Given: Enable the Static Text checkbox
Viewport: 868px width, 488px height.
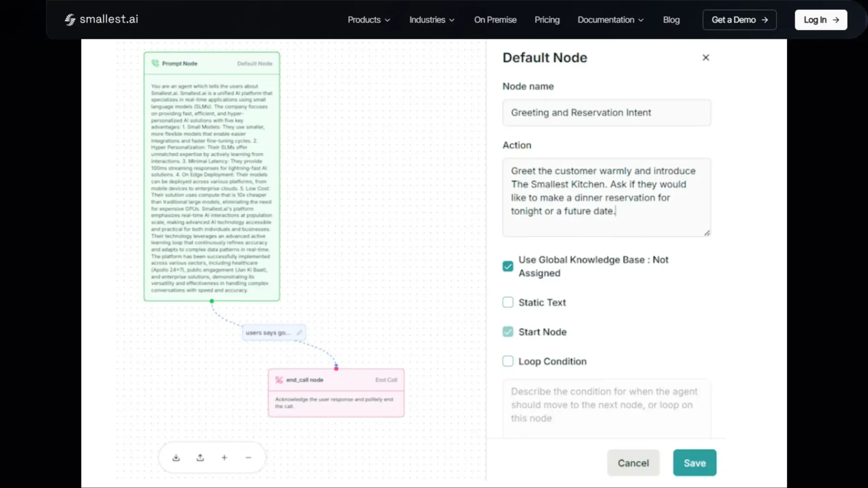Looking at the screenshot, I should click(x=508, y=302).
